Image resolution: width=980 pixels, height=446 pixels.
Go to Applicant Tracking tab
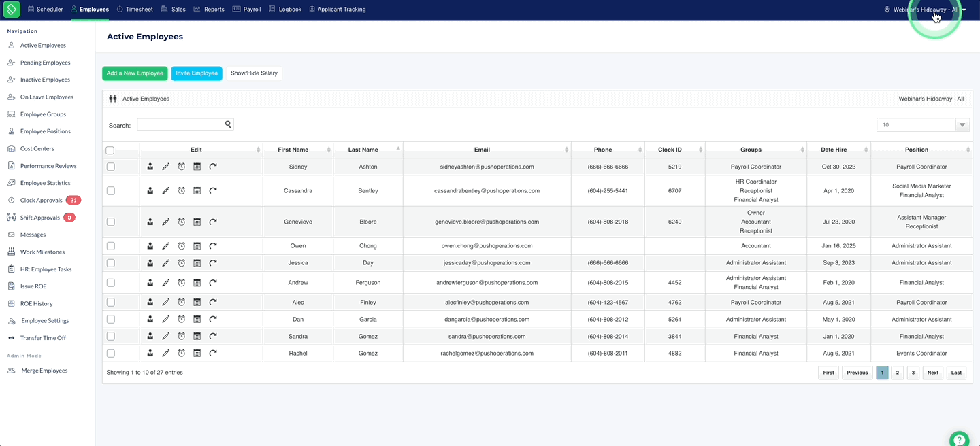click(338, 10)
